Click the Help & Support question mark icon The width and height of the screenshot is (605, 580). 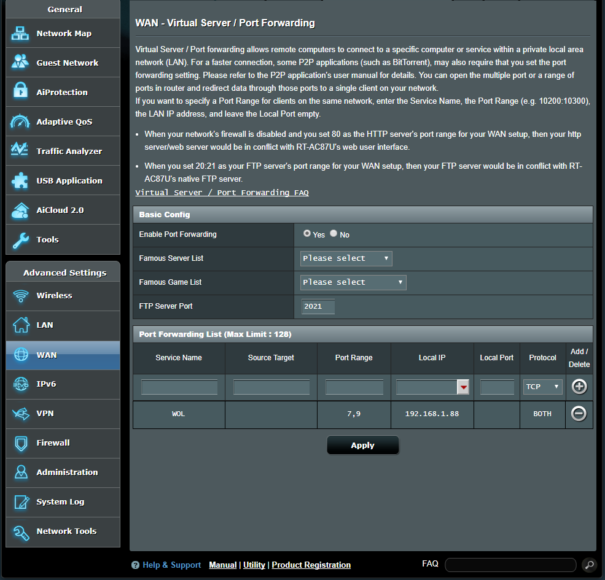click(135, 565)
